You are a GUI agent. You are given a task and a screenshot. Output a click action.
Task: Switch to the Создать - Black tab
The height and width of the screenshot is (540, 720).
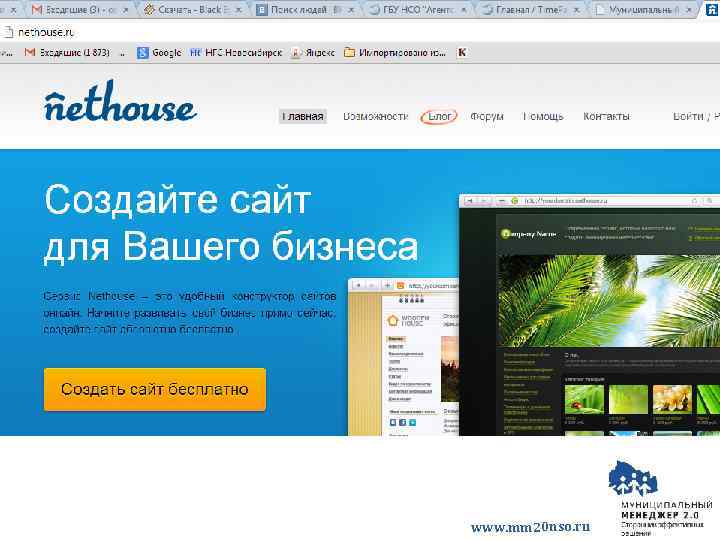click(x=193, y=9)
